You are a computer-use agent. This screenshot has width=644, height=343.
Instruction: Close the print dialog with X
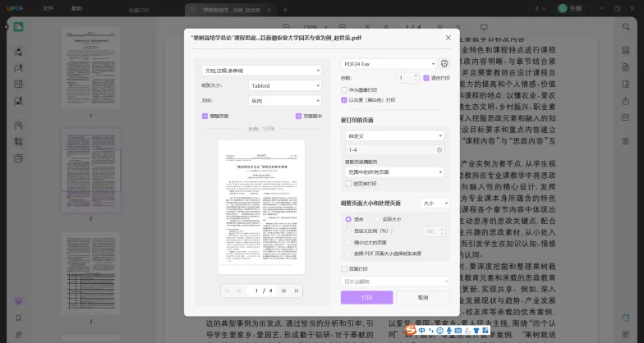tap(448, 37)
